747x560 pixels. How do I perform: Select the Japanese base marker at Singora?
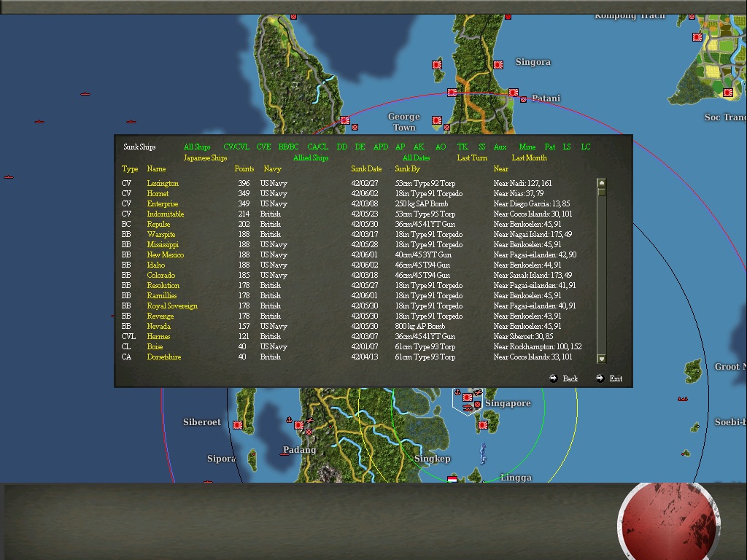click(498, 65)
